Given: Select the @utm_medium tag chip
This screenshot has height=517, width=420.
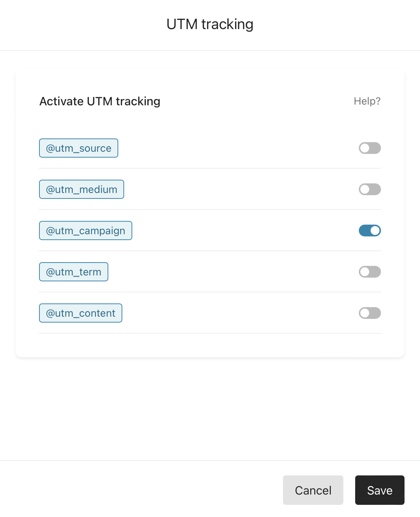Looking at the screenshot, I should [81, 189].
